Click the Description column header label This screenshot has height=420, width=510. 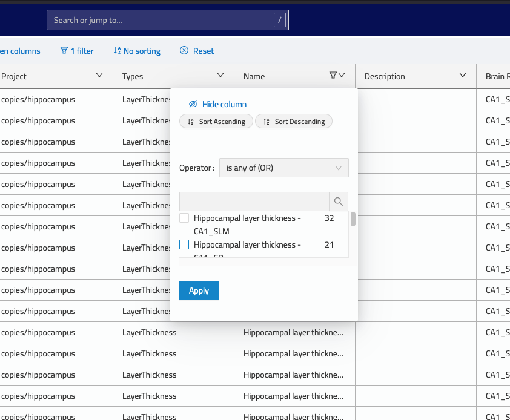(385, 76)
